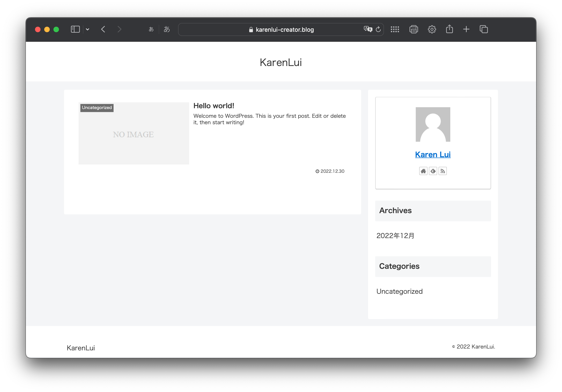Click the RSS feed icon in profile
The height and width of the screenshot is (392, 562).
pyautogui.click(x=442, y=171)
